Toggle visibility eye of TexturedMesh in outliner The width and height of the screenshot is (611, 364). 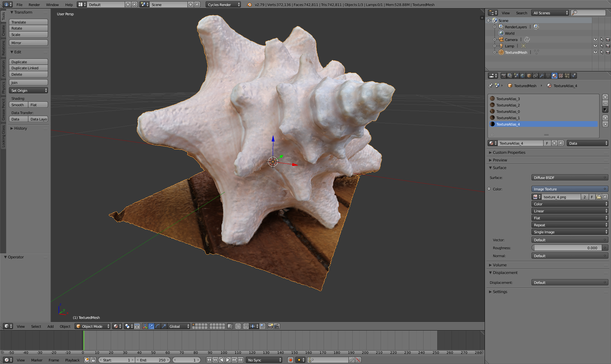click(595, 52)
